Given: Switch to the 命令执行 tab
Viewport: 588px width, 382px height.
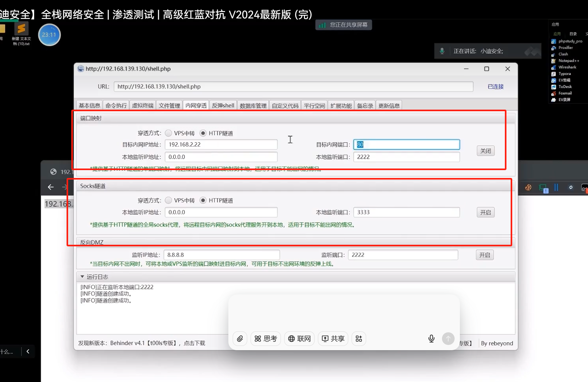Looking at the screenshot, I should 116,106.
